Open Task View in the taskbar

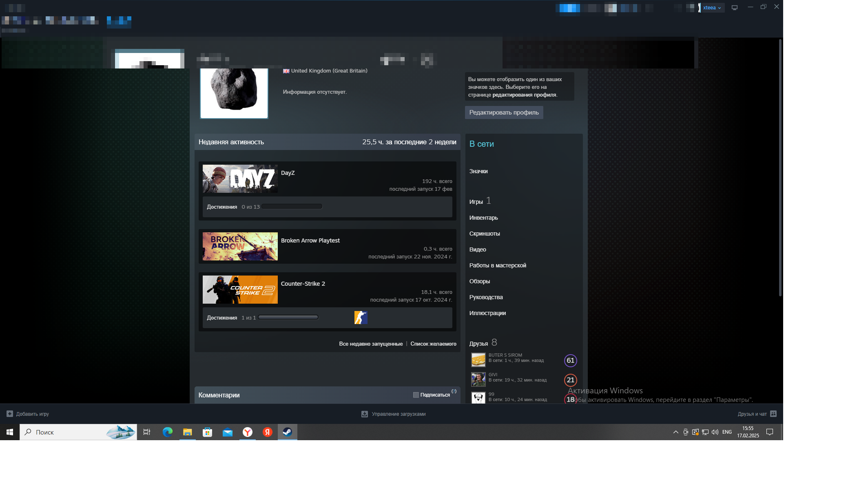[x=147, y=432]
